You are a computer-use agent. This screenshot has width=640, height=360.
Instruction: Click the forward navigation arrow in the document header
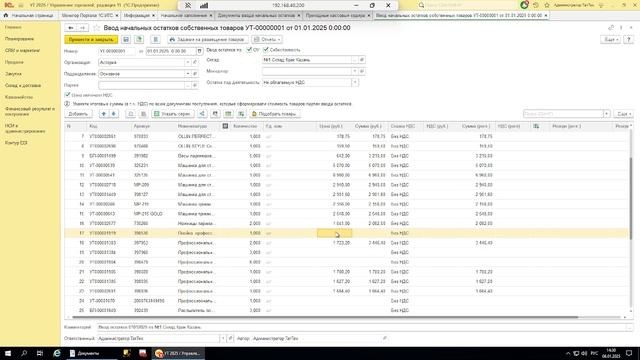82,28
